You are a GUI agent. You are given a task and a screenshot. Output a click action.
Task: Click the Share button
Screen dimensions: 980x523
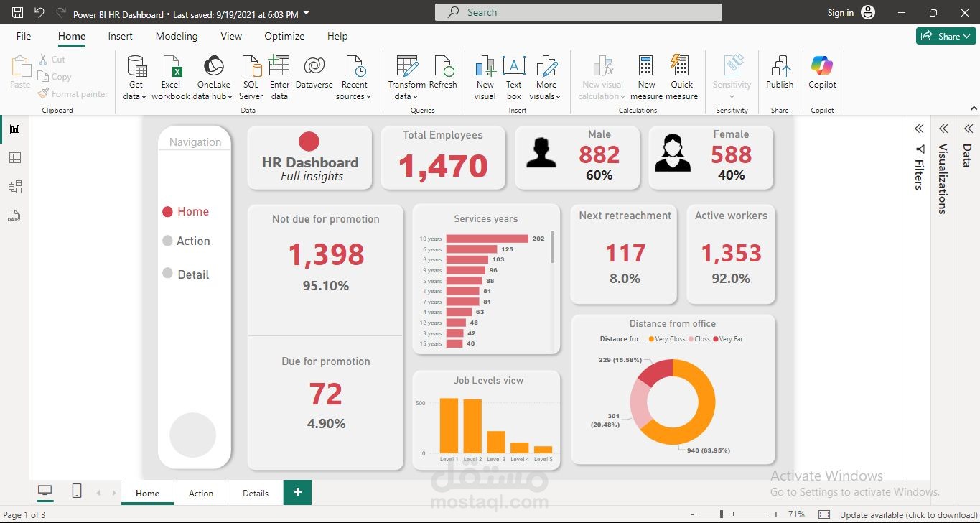(x=946, y=36)
